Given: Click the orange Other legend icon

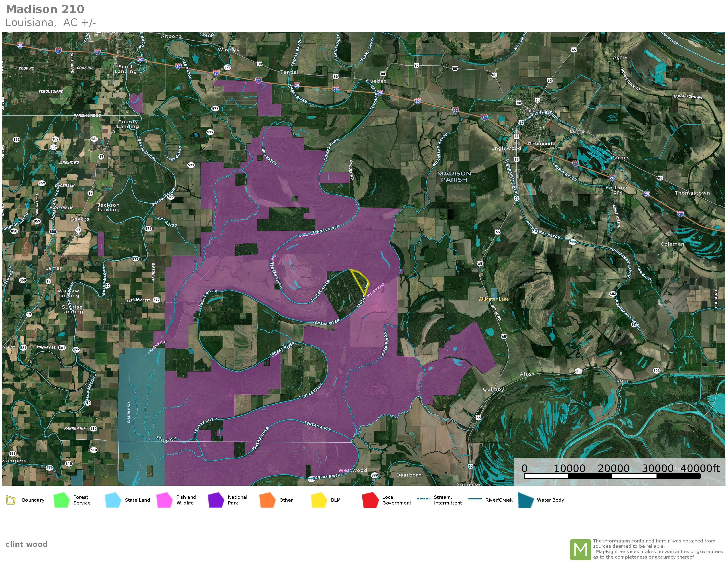Looking at the screenshot, I should pos(267,500).
